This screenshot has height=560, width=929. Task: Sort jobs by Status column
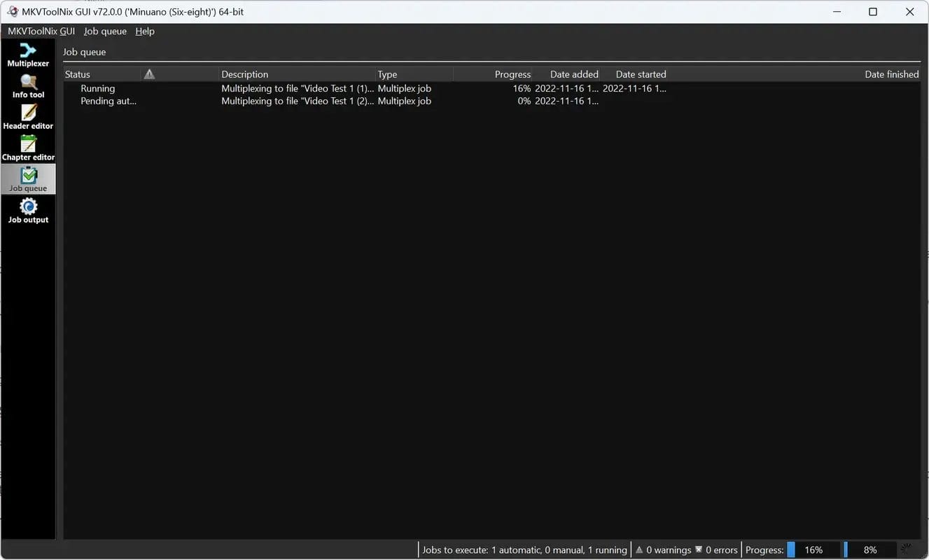(78, 74)
